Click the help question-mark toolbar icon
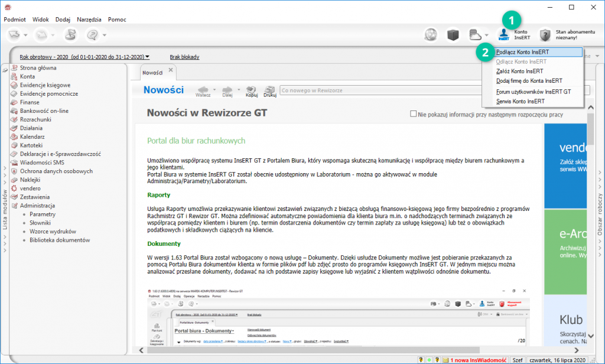Viewport: 605px width, 364px height. (92, 35)
